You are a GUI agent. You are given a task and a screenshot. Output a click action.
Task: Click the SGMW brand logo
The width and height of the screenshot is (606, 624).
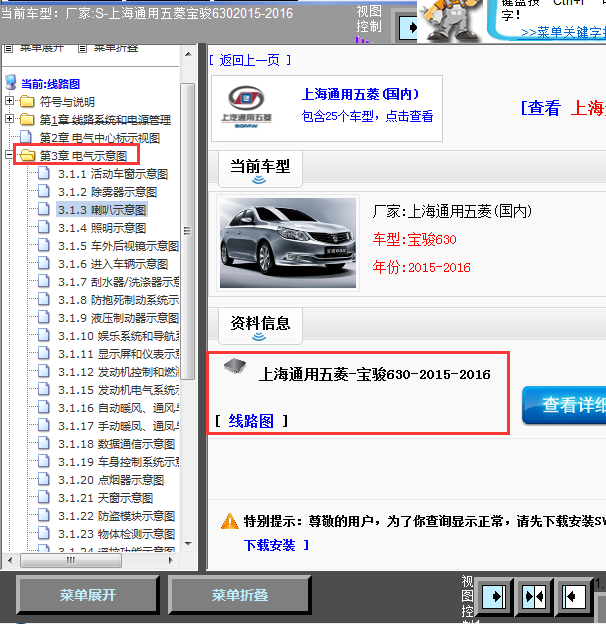pos(246,107)
